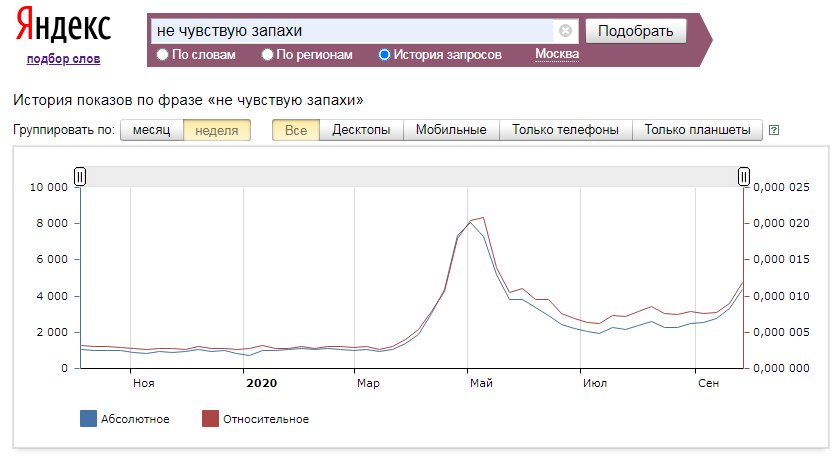Screen dimensions: 839x462
Task: Switch to the 'Только телефоны' tab
Action: (x=566, y=130)
